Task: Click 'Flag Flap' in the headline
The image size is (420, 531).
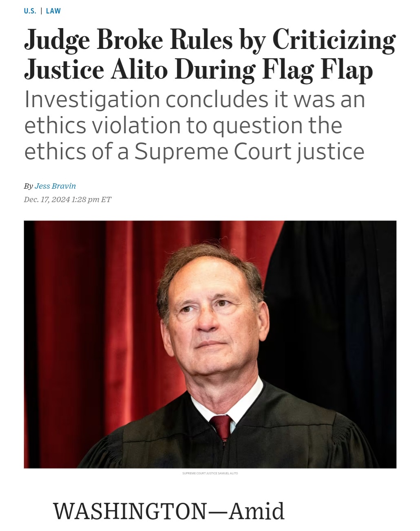Action: click(x=317, y=70)
